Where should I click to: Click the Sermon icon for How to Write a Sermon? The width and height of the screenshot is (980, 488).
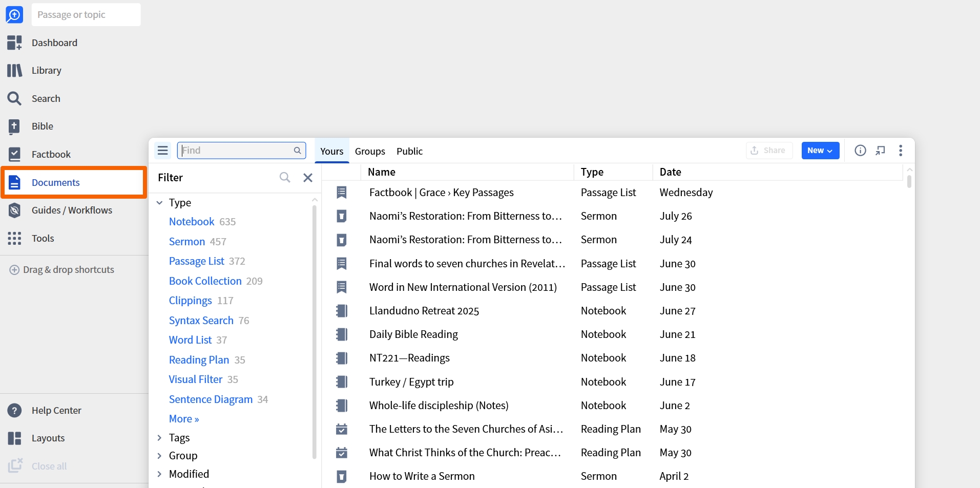click(342, 476)
